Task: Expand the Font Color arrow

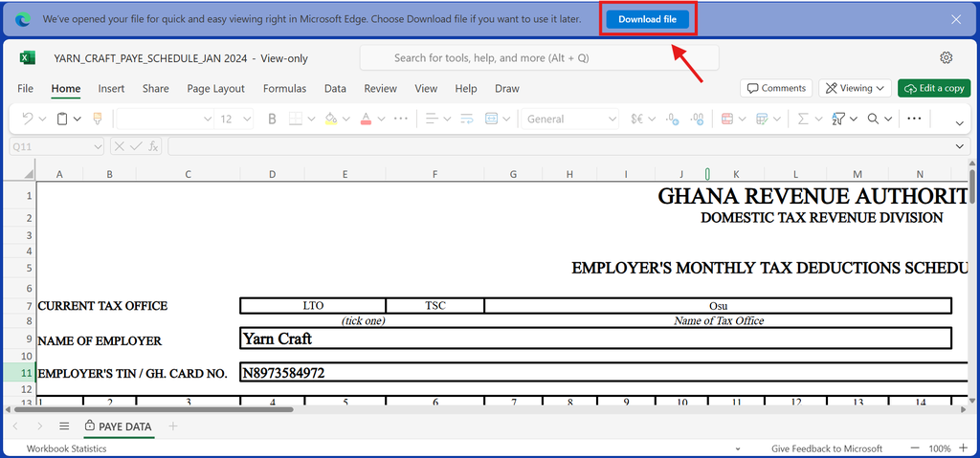Action: pyautogui.click(x=381, y=119)
